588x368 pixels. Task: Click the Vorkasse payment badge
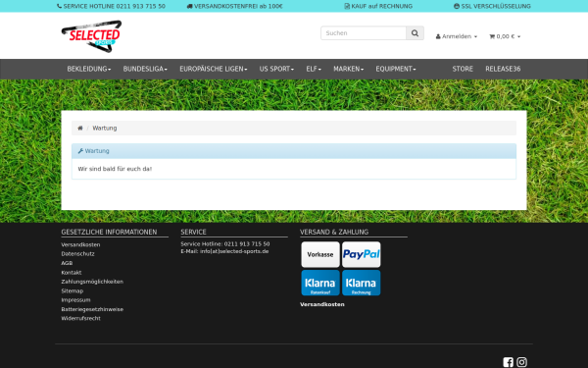tap(320, 254)
